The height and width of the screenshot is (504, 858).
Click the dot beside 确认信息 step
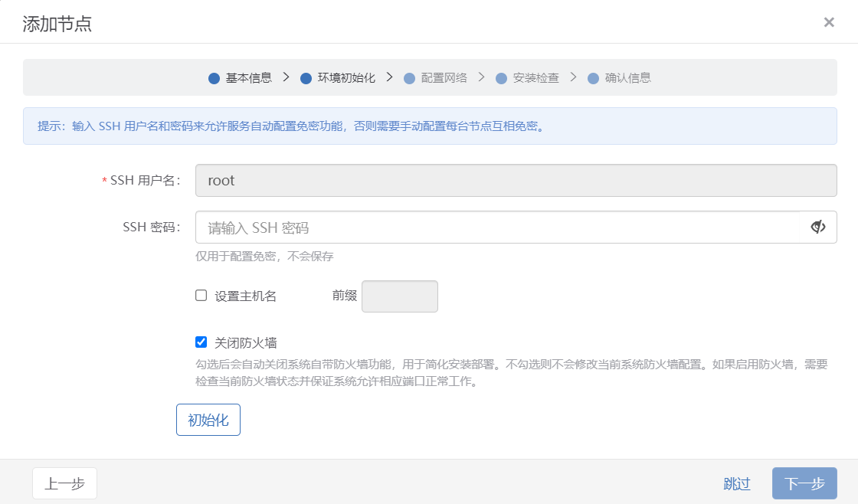(593, 78)
